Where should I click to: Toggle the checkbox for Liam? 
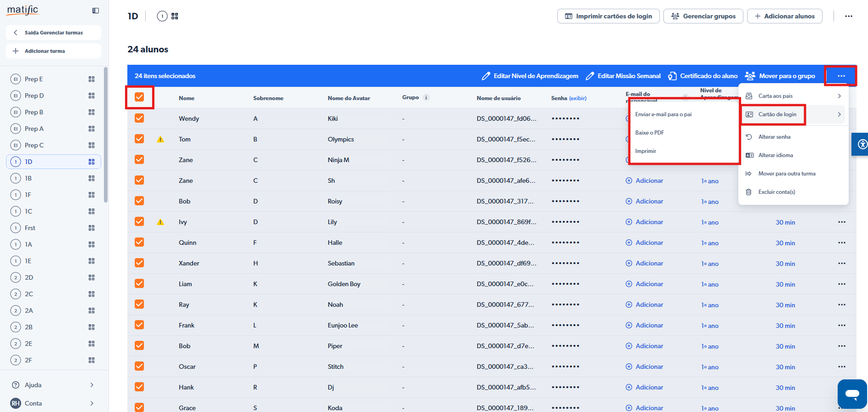(139, 283)
